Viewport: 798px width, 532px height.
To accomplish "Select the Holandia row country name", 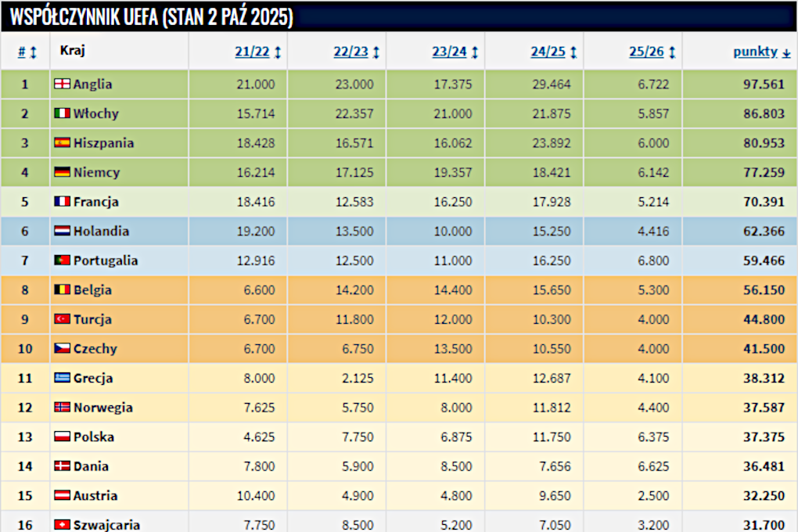I will coord(101,232).
